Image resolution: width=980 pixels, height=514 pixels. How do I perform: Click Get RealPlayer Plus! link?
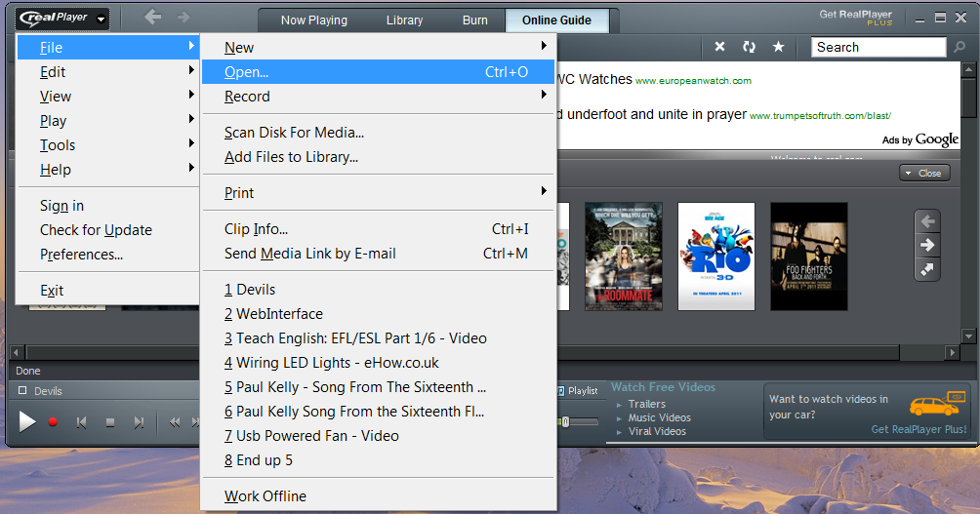tap(919, 430)
